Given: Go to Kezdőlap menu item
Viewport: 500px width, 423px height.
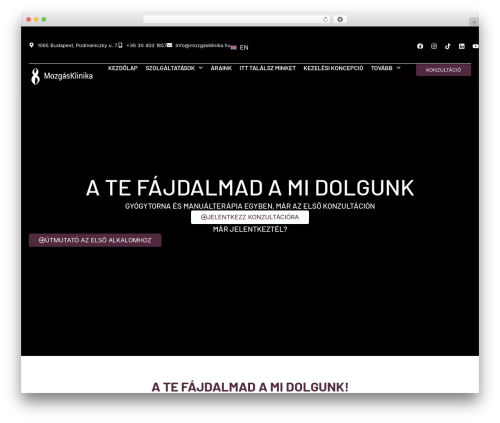Looking at the screenshot, I should tap(123, 68).
